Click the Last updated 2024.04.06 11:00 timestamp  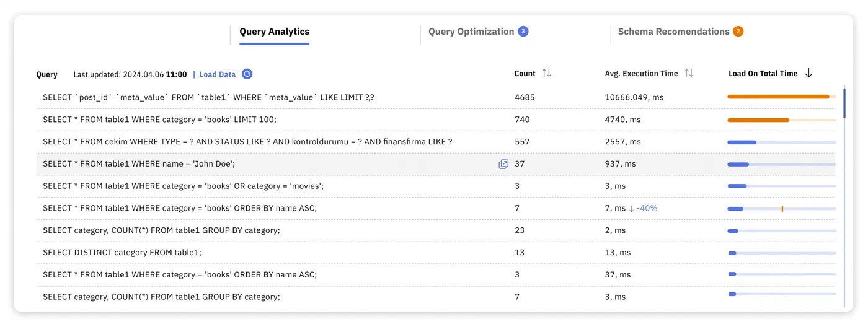[x=130, y=74]
